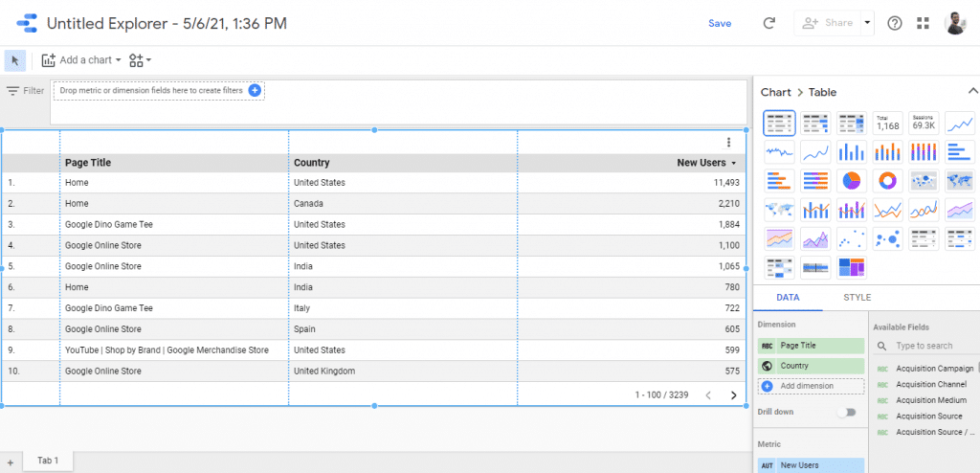Image resolution: width=980 pixels, height=473 pixels.
Task: Choose the Table with heatmap chart type
Action: pos(851,124)
